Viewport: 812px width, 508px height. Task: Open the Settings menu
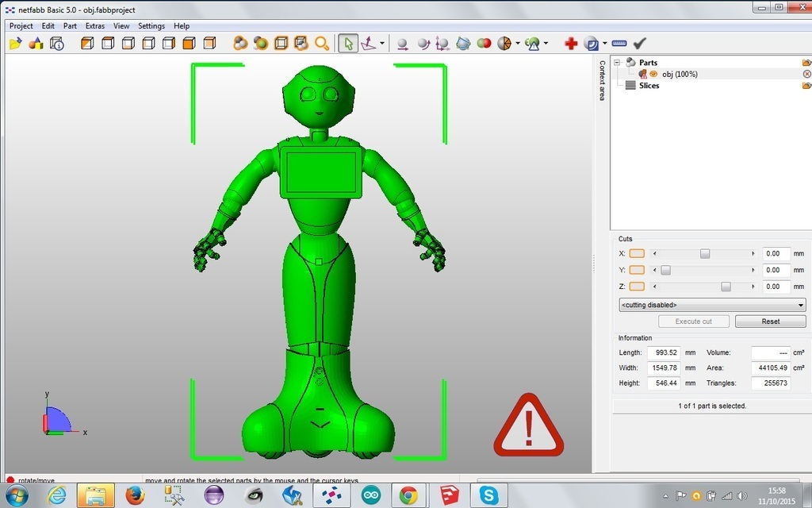pos(151,26)
